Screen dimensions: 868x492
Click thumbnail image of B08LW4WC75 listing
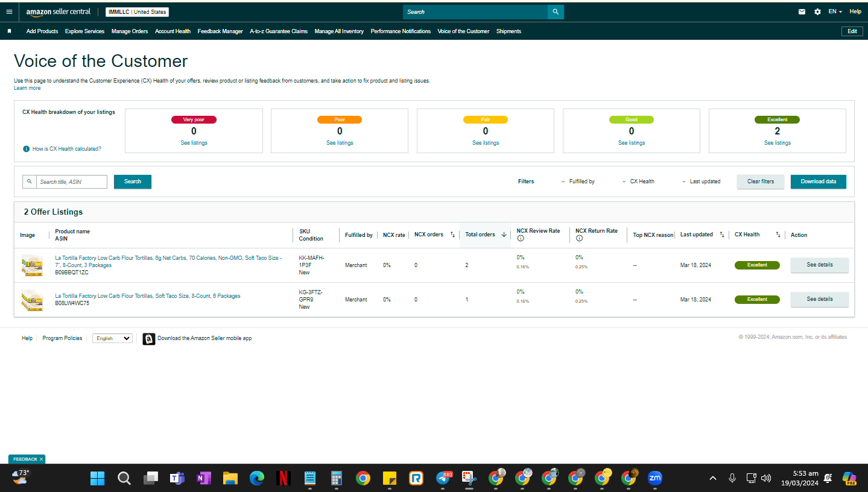pos(31,300)
